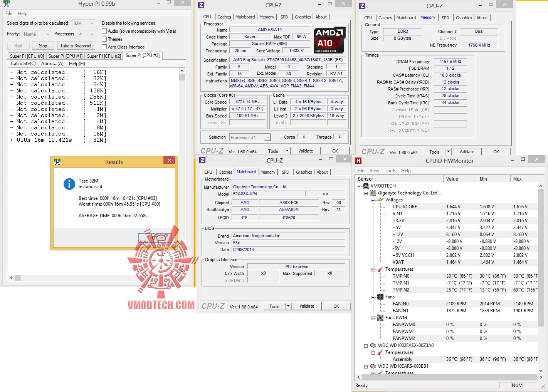Click Take a Snapshot in Hyper PI
This screenshot has width=548, height=392.
[x=76, y=46]
